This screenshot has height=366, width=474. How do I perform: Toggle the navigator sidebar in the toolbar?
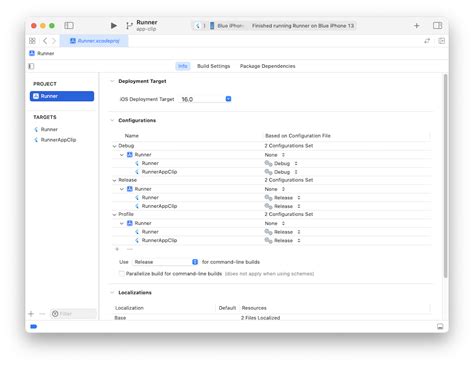coord(69,26)
